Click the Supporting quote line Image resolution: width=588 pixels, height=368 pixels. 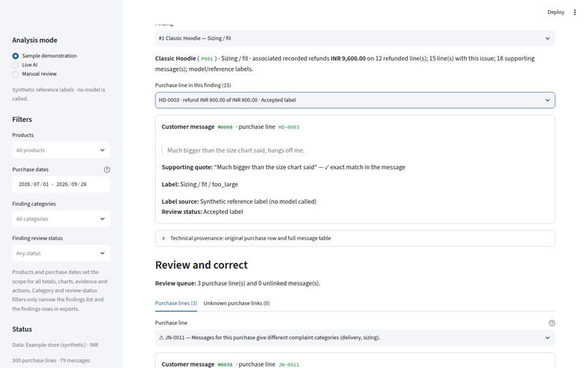(x=283, y=167)
